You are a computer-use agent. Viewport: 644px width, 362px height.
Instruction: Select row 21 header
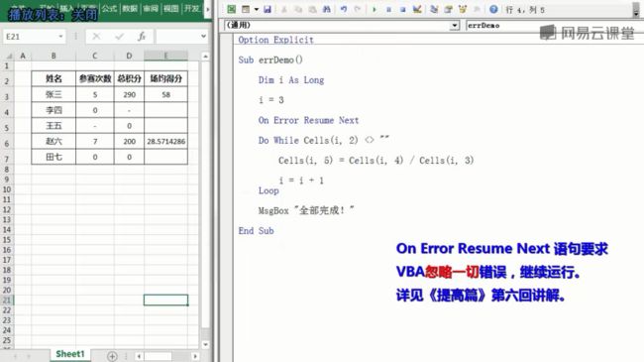coord(7,301)
